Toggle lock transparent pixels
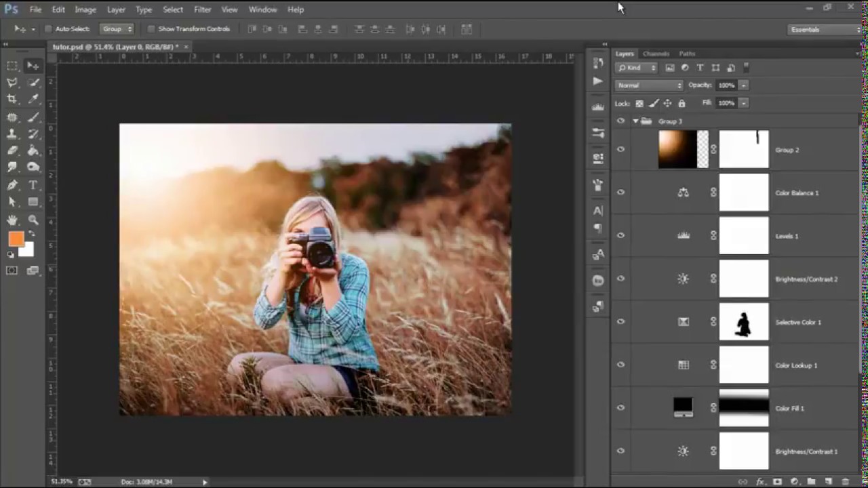Viewport: 868px width, 488px height. pyautogui.click(x=639, y=103)
